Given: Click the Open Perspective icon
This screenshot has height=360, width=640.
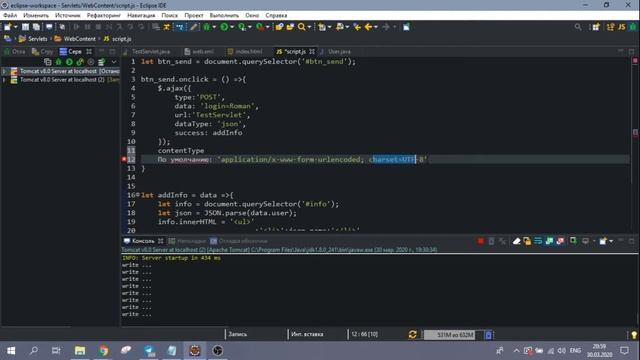Looking at the screenshot, I should [596, 27].
